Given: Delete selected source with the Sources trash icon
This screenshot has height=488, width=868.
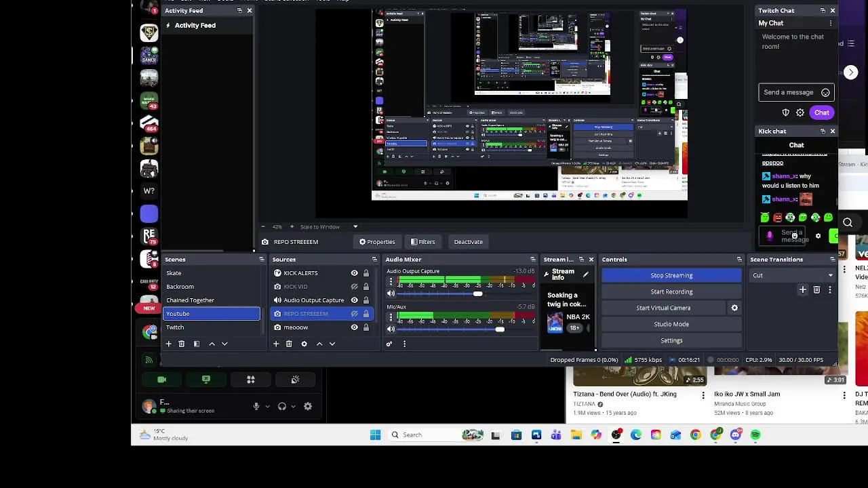Looking at the screenshot, I should (x=289, y=344).
